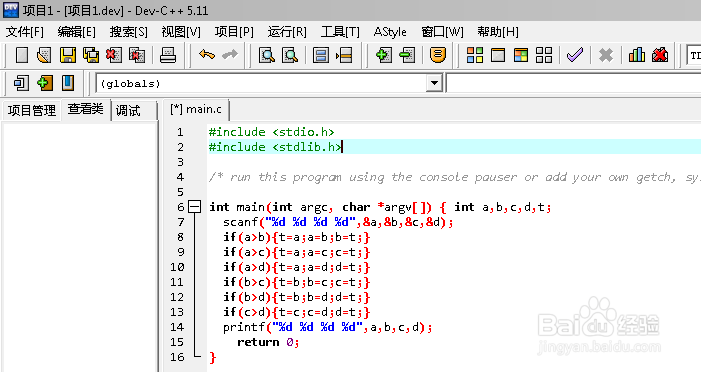Click the Goto function icon
This screenshot has width=701, height=372.
pos(321,55)
